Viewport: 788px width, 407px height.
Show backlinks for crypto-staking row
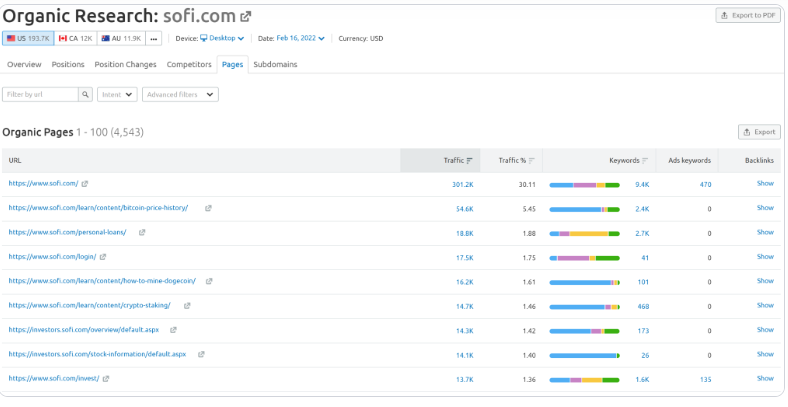coord(765,306)
